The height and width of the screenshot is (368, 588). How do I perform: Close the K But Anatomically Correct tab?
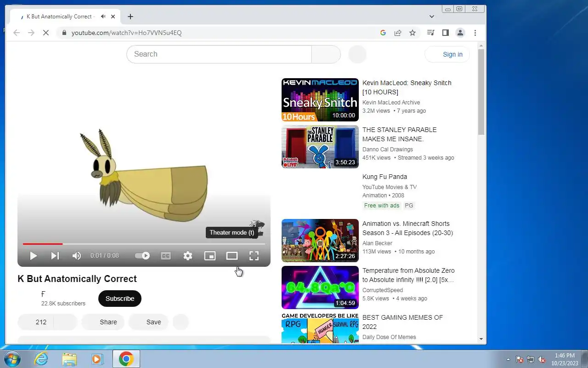click(x=113, y=17)
